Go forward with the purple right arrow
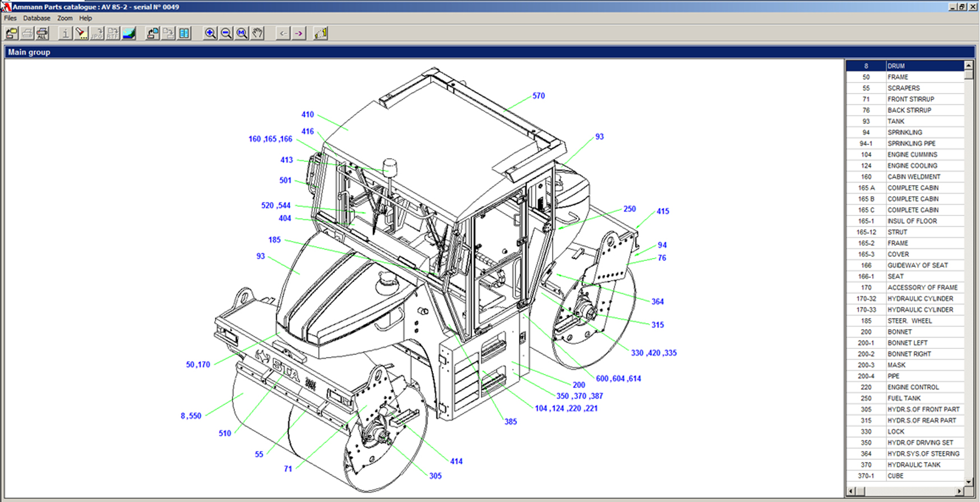 click(298, 34)
